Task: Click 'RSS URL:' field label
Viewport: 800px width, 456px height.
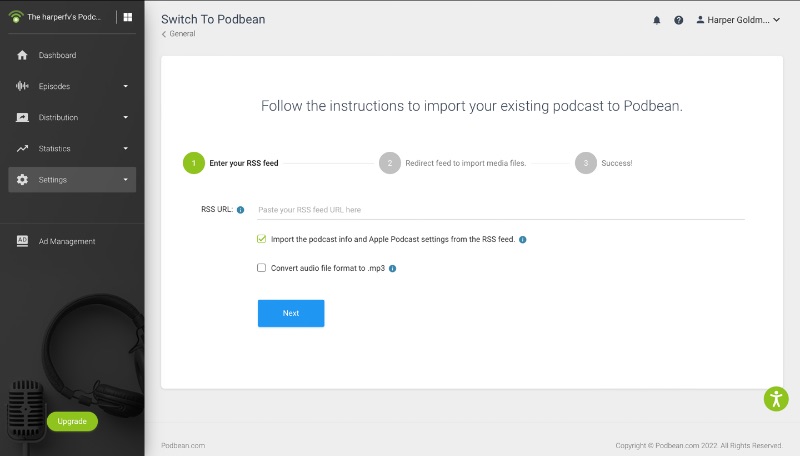Action: coord(217,209)
